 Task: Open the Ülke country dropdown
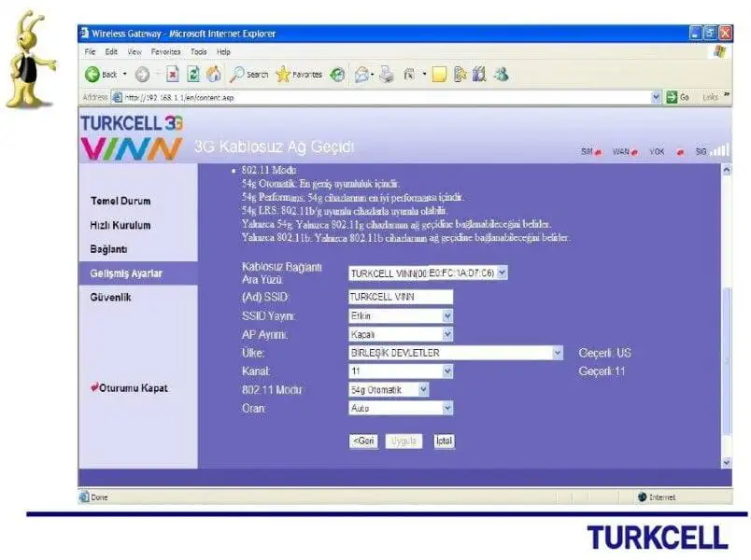(x=557, y=353)
